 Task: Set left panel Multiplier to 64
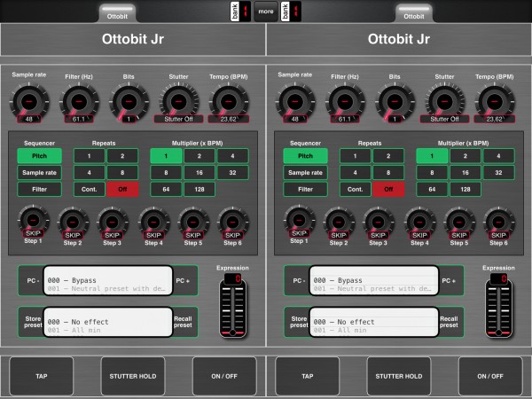point(166,190)
